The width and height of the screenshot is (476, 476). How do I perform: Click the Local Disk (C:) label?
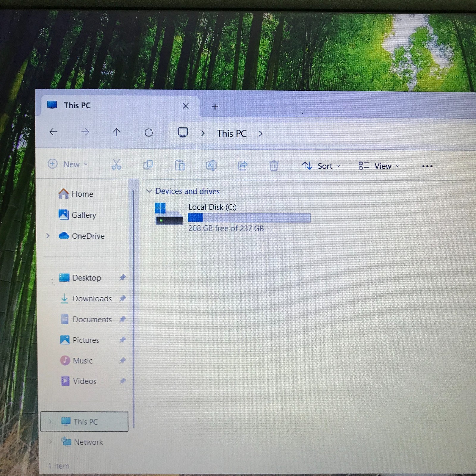pos(212,207)
